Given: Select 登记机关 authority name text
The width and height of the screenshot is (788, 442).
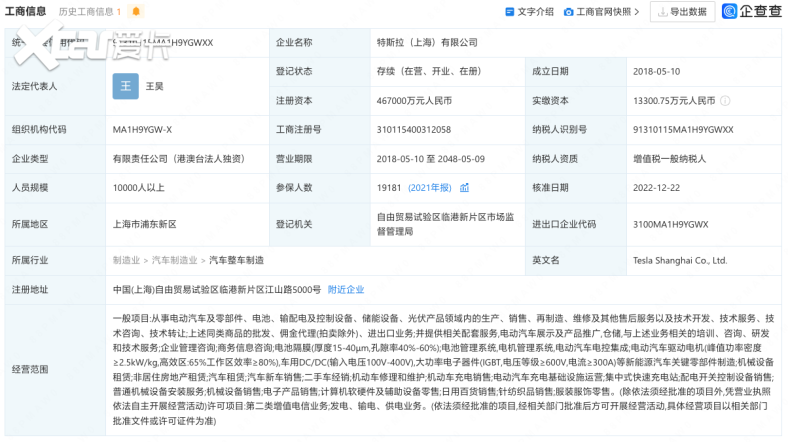Looking at the screenshot, I should click(x=445, y=224).
